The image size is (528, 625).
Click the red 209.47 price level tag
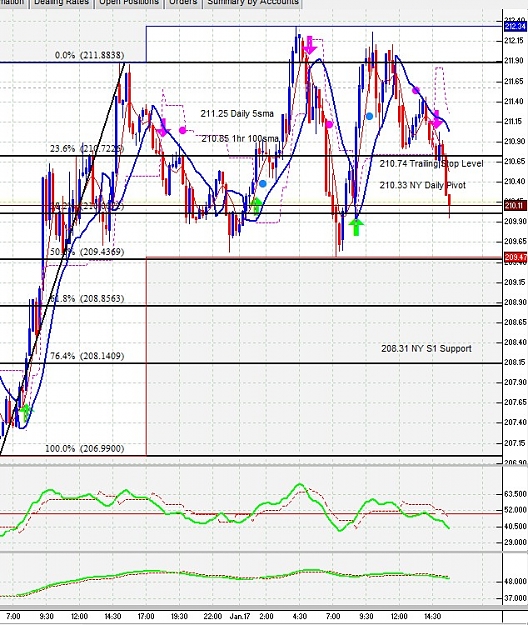coord(515,257)
